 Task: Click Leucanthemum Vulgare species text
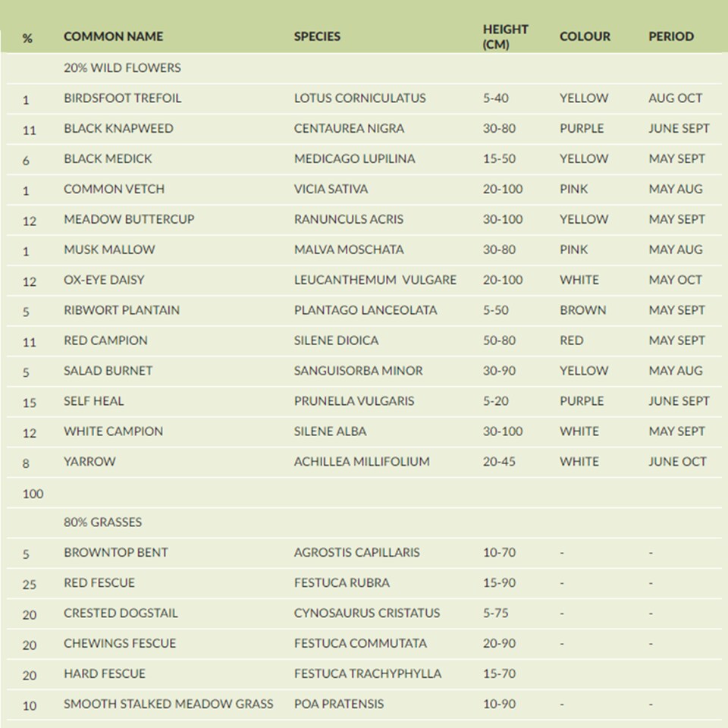tap(375, 280)
